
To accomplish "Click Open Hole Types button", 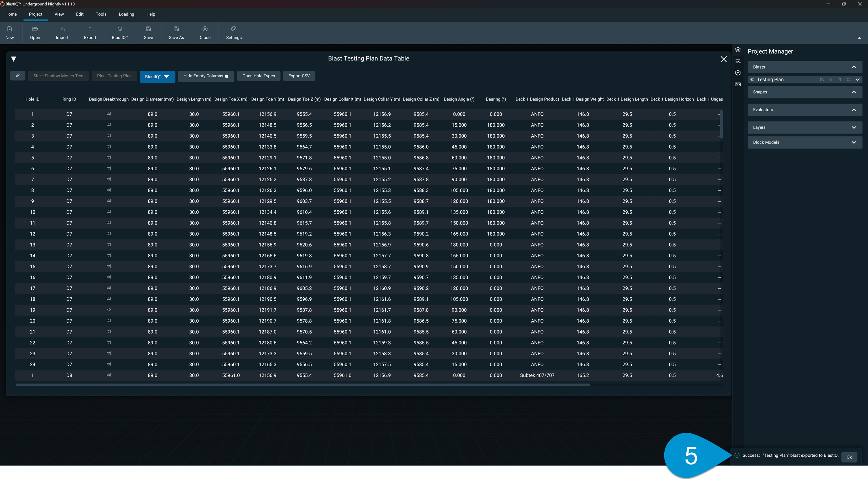I will [259, 76].
